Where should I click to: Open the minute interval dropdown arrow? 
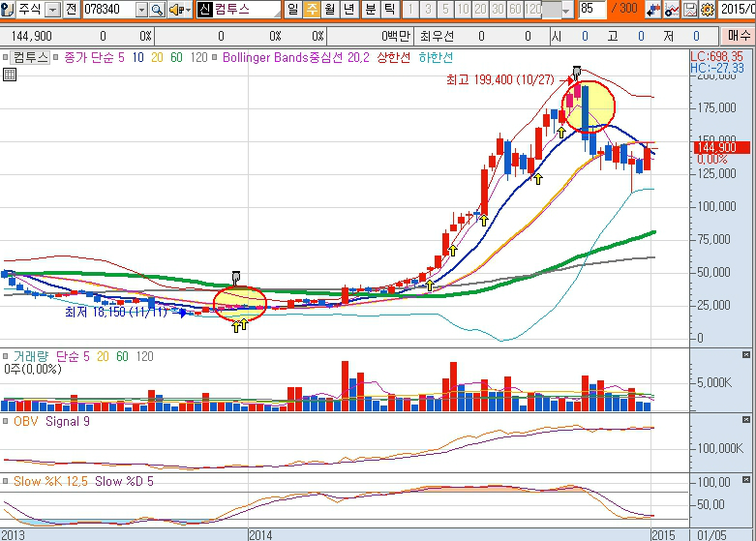tap(565, 9)
